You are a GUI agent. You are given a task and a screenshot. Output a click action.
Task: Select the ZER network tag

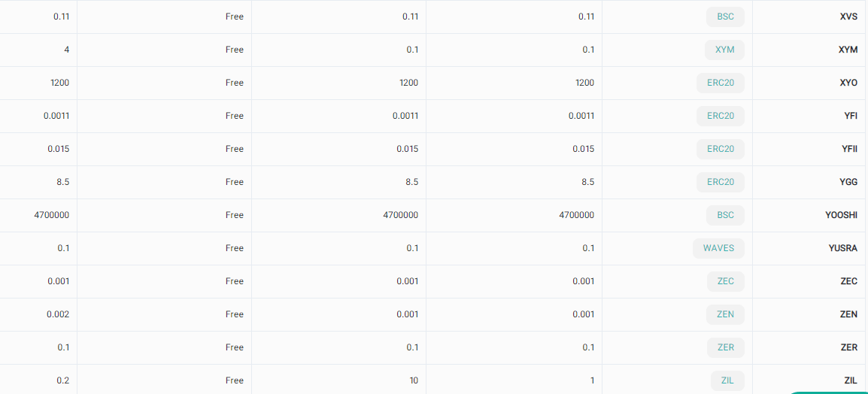[725, 347]
